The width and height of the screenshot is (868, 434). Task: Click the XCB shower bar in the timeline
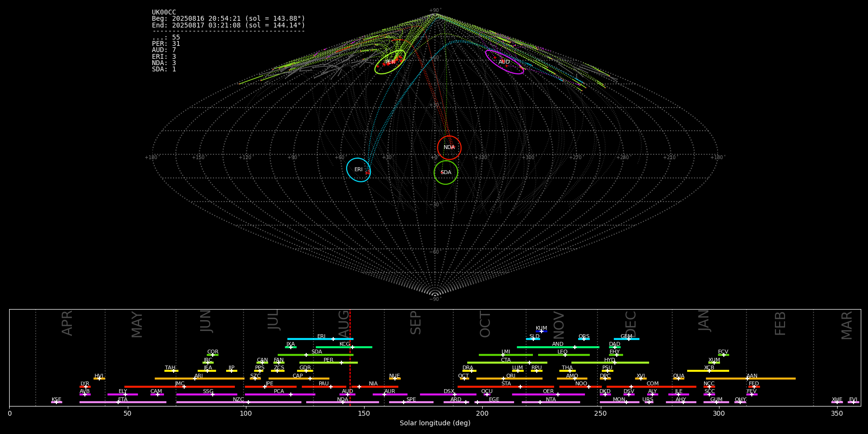click(x=708, y=371)
